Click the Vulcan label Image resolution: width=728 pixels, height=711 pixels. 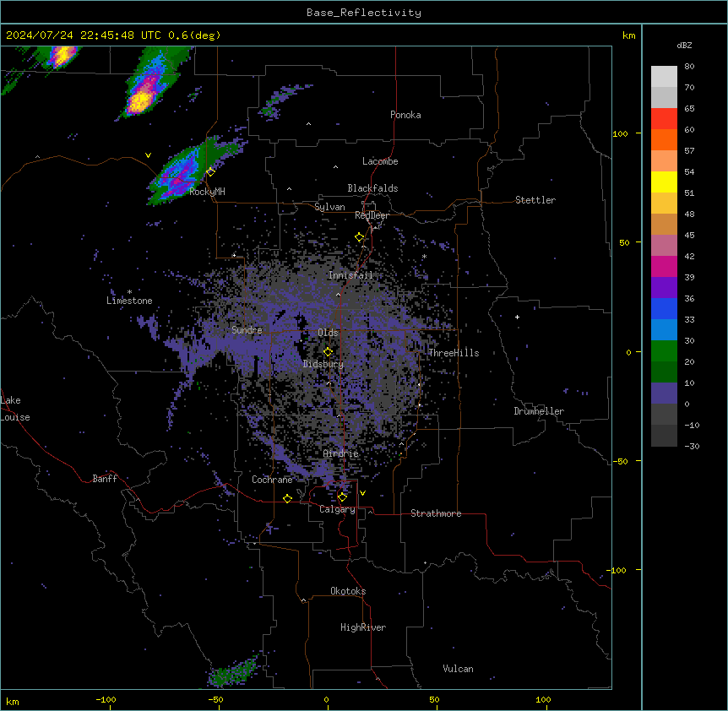tap(459, 669)
